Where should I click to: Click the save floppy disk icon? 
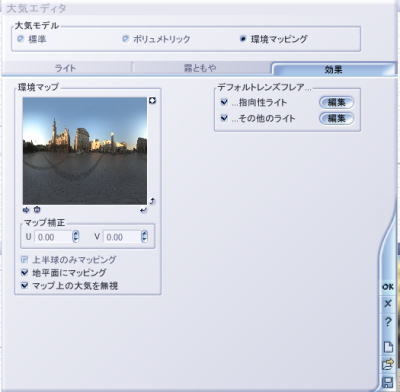pyautogui.click(x=388, y=382)
